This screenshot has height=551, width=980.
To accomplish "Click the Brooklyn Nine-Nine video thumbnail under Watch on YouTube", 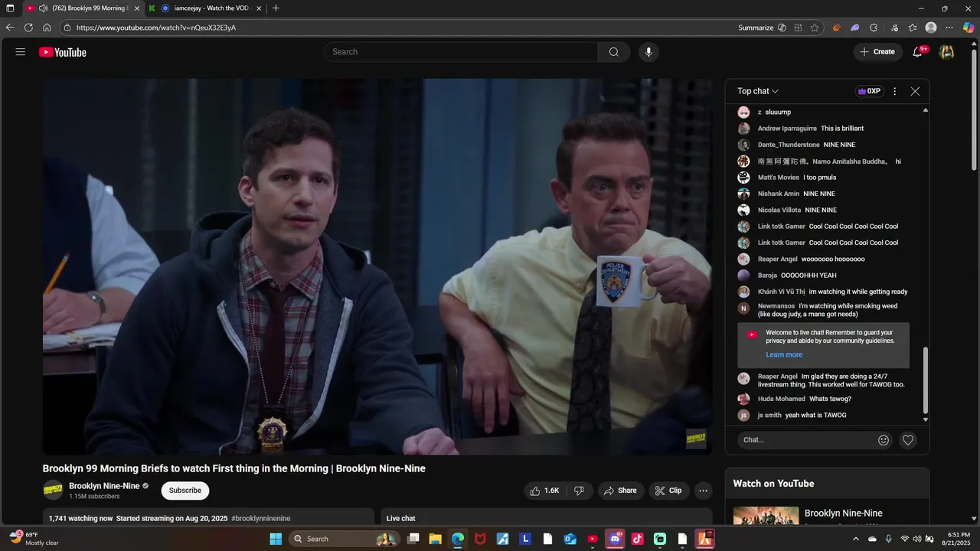I will coord(766,516).
